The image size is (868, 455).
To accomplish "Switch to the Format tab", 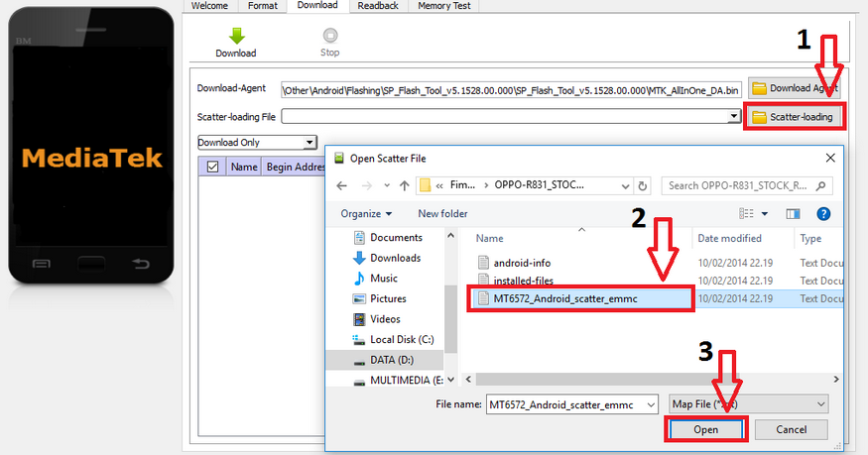I will click(x=263, y=6).
